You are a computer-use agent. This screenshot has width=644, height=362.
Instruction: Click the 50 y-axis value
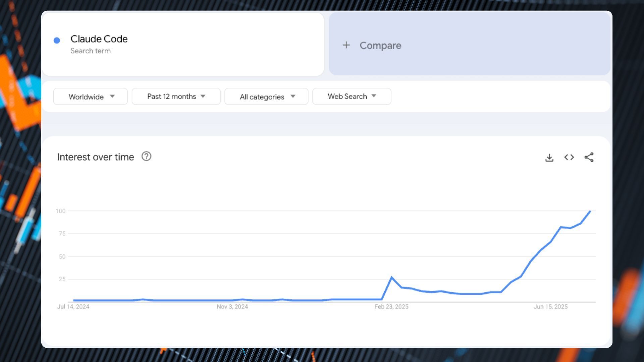pos(62,256)
